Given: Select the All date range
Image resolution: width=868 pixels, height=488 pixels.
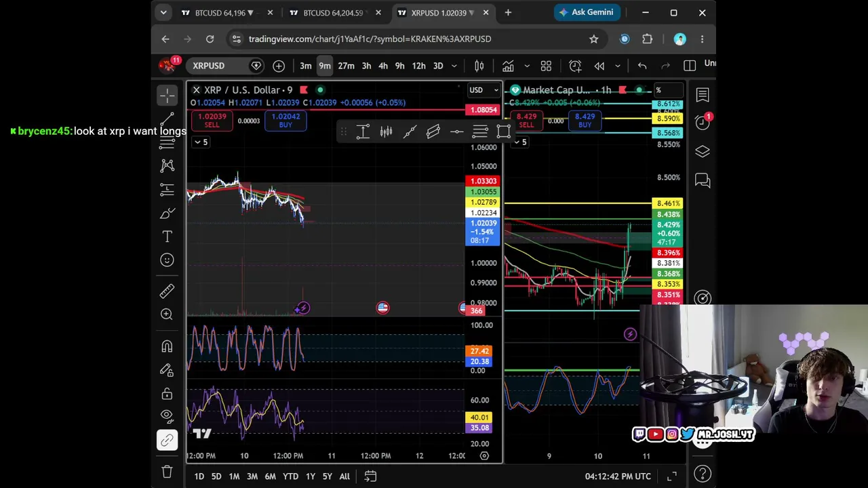Looking at the screenshot, I should pos(344,476).
